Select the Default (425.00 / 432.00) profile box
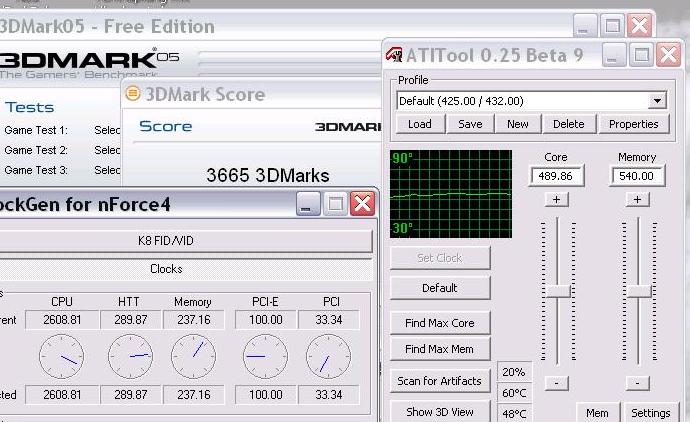 (531, 101)
